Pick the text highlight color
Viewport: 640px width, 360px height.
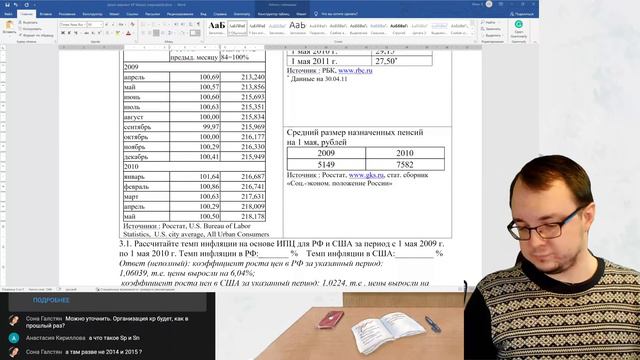118,33
